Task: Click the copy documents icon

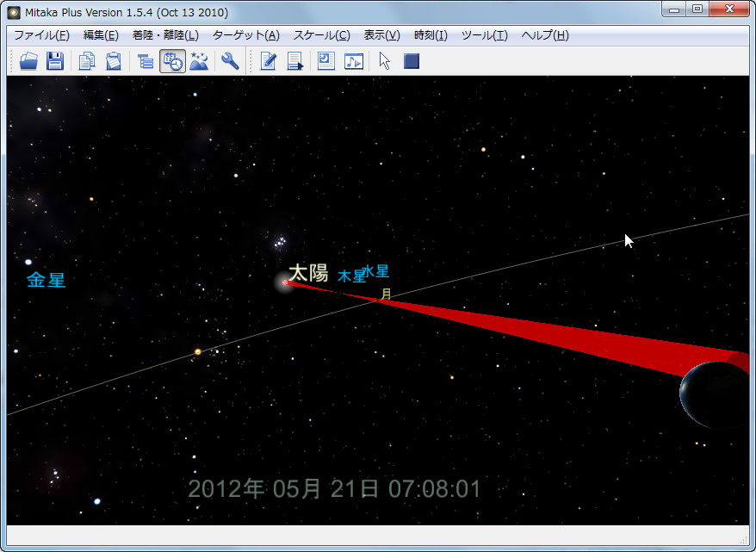Action: [x=87, y=61]
